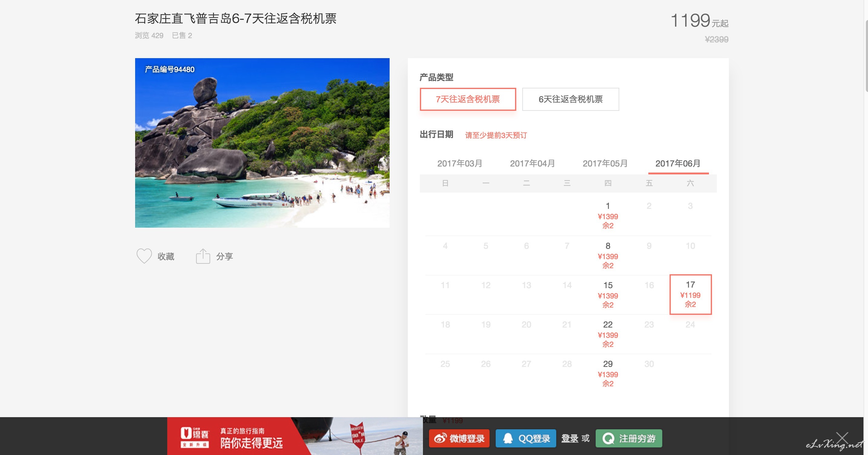Click the 1199元起 price text
Screen dimensions: 868x455
click(x=699, y=21)
